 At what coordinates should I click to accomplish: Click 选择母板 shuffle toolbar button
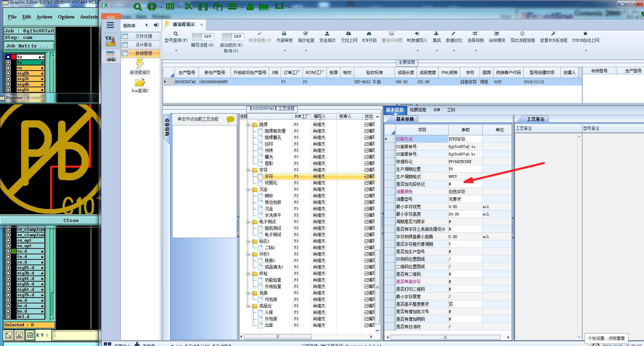475,37
